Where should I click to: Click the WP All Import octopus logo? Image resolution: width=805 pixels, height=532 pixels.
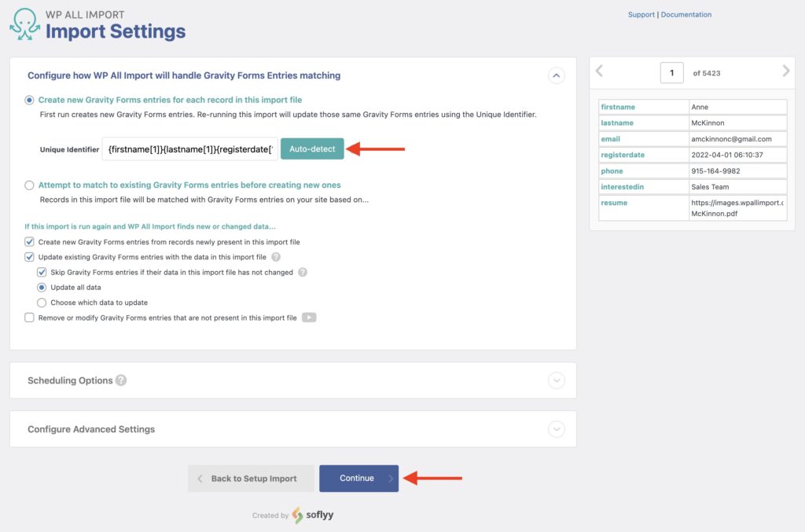point(24,24)
